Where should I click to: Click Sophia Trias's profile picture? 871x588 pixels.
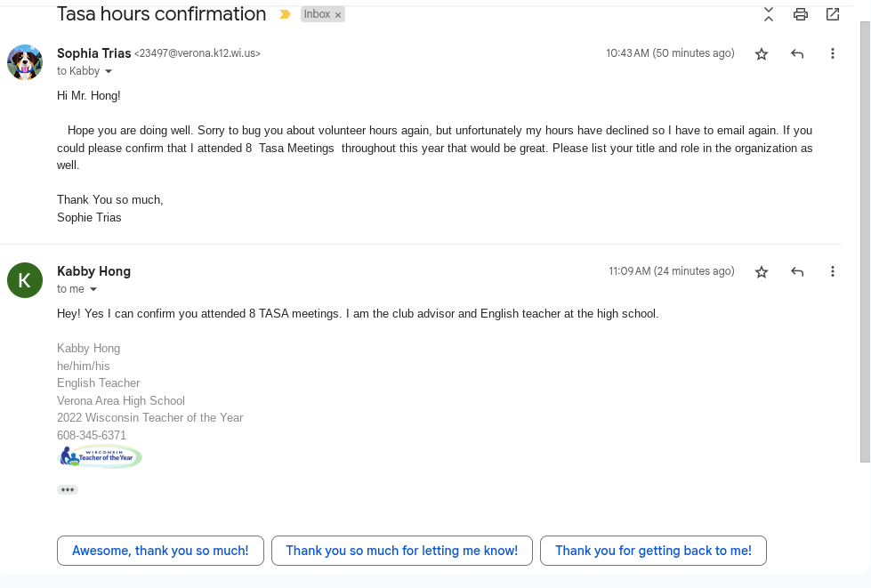click(25, 62)
